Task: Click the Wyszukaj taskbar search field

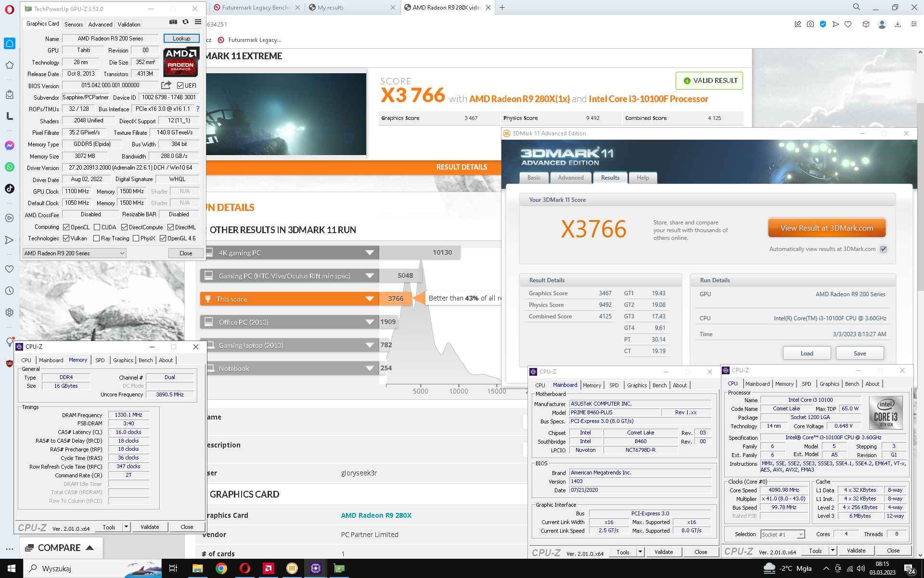Action: [x=92, y=568]
